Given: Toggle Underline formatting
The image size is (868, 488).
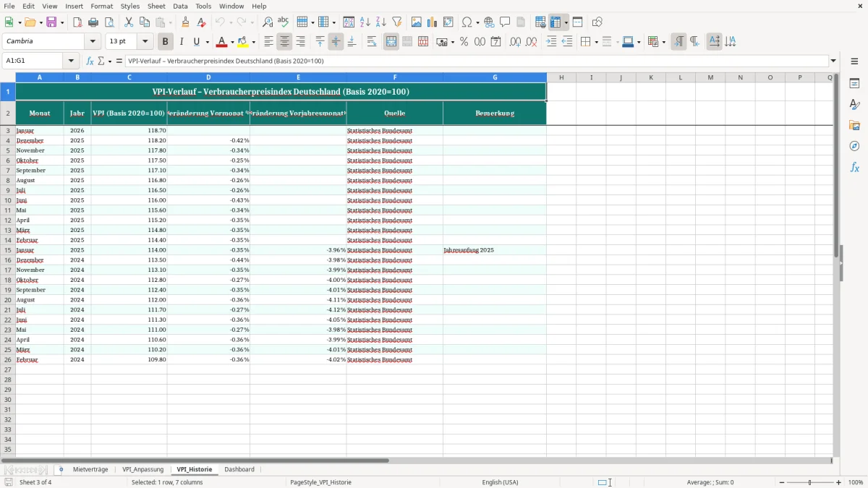Looking at the screenshot, I should pyautogui.click(x=196, y=42).
